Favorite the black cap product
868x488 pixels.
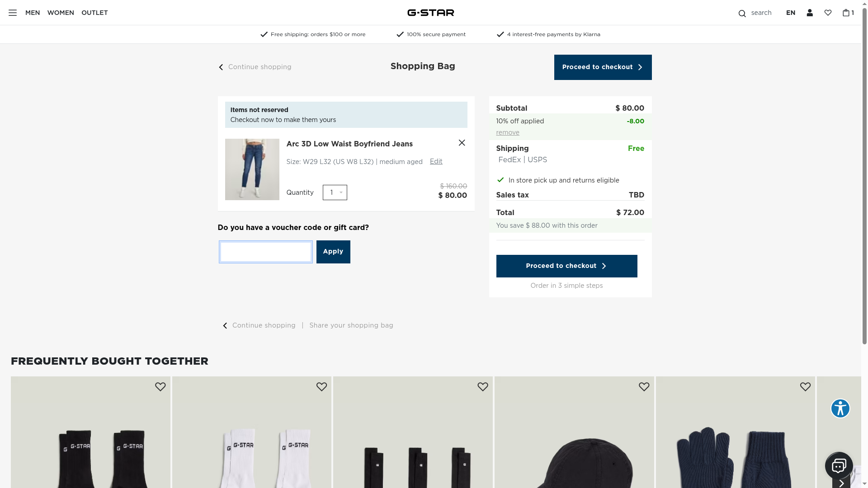644,387
